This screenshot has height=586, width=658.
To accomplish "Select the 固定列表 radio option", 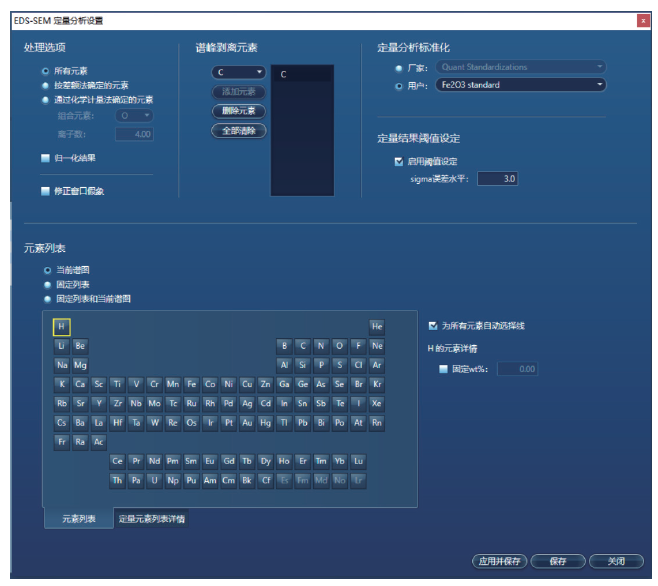I will [x=45, y=284].
